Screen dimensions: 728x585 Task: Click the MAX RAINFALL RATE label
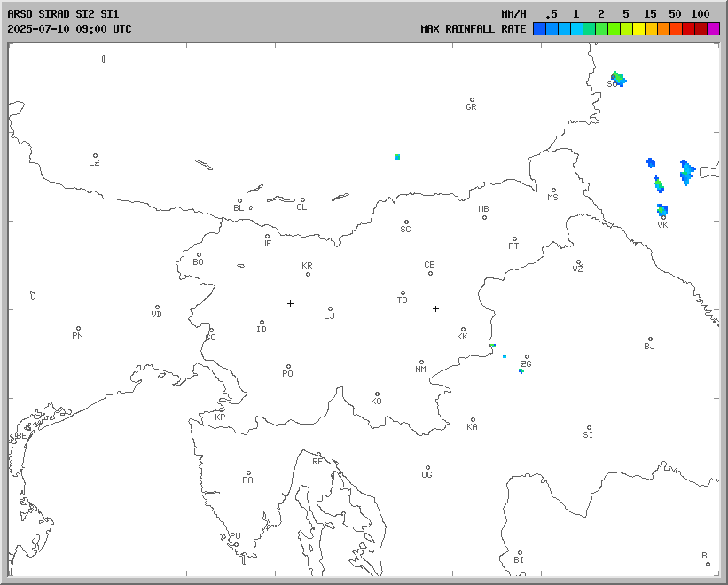click(474, 28)
